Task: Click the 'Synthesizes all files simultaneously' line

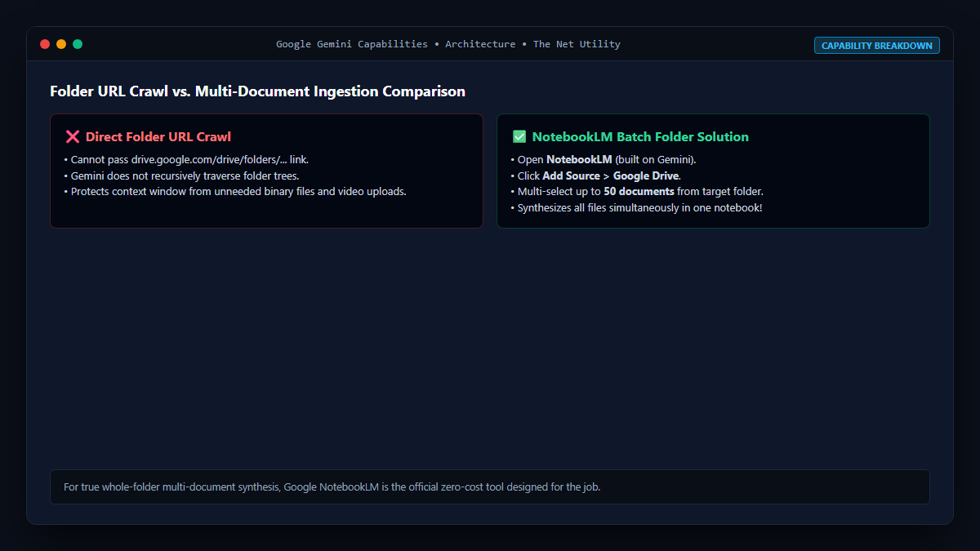Action: click(636, 207)
